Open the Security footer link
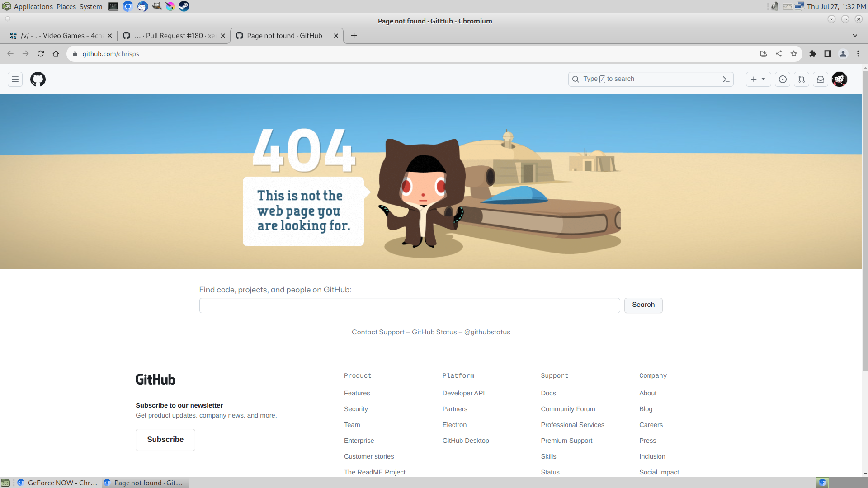Image resolution: width=868 pixels, height=488 pixels. (x=356, y=409)
